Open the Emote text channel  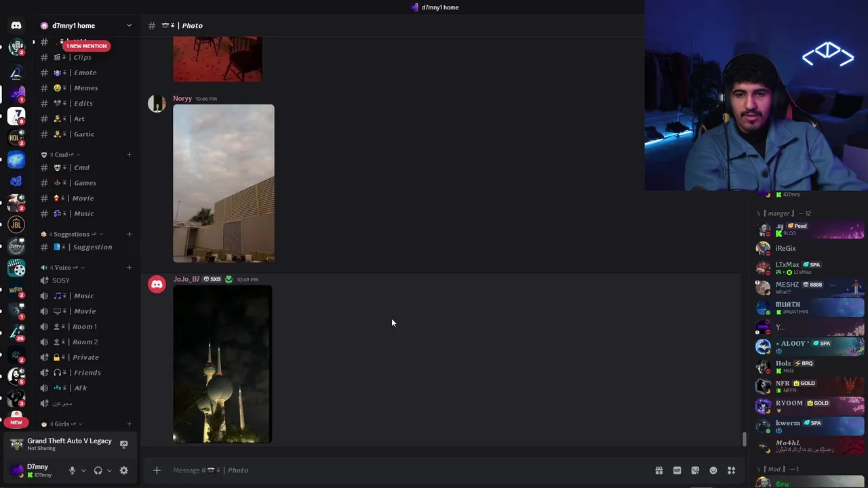pos(87,73)
